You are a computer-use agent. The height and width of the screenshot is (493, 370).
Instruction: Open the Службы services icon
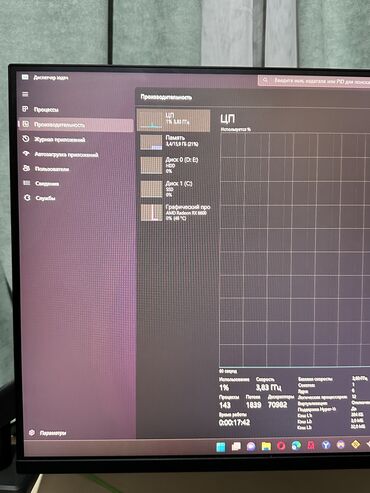click(27, 198)
